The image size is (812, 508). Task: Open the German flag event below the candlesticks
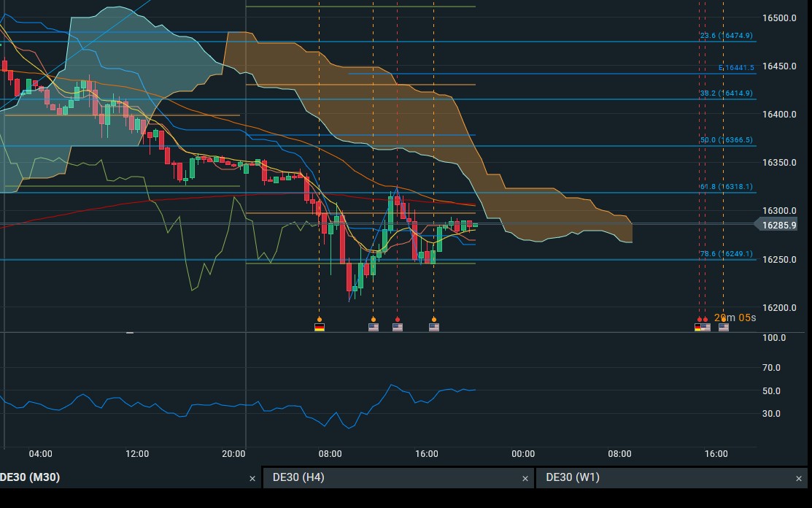(x=320, y=327)
